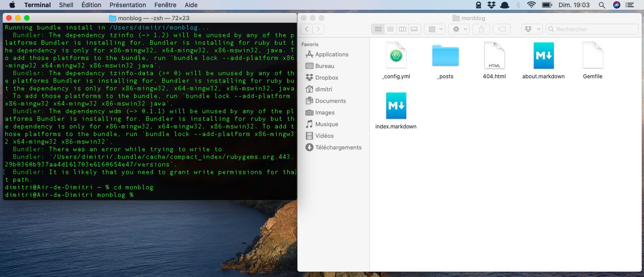Select the 404.html file icon
The height and width of the screenshot is (277, 644).
click(x=494, y=55)
